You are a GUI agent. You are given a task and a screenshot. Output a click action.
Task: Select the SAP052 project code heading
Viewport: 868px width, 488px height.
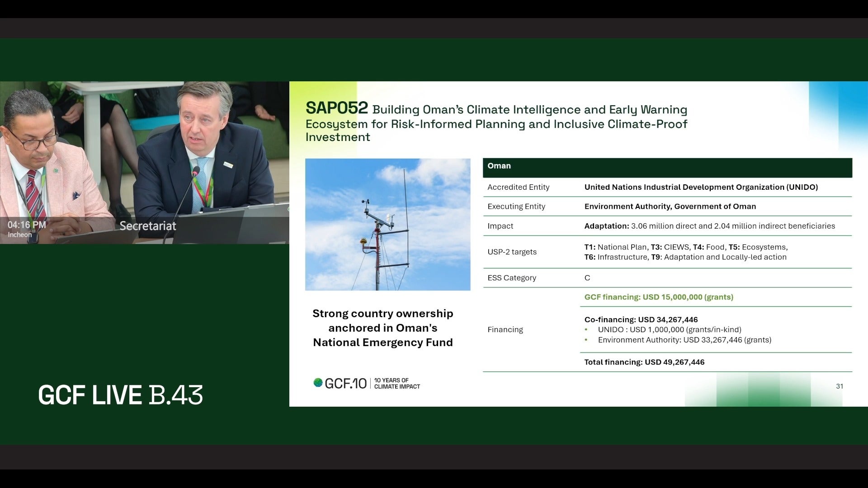[337, 108]
